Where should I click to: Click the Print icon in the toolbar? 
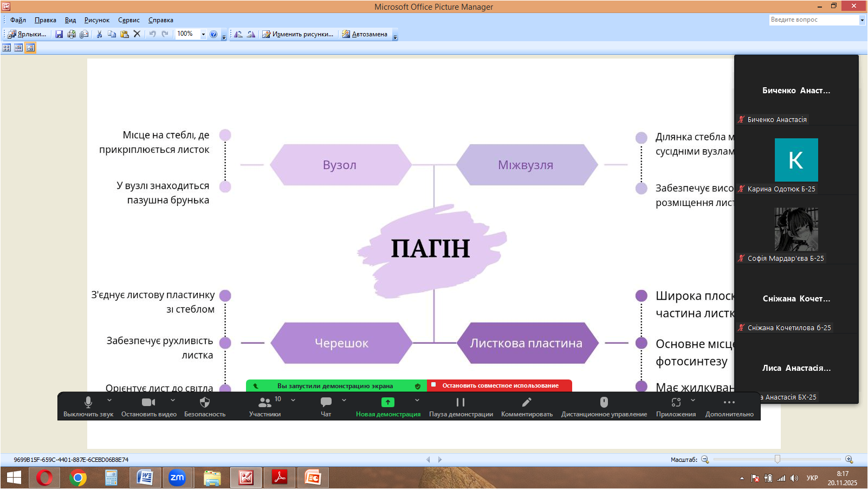72,34
